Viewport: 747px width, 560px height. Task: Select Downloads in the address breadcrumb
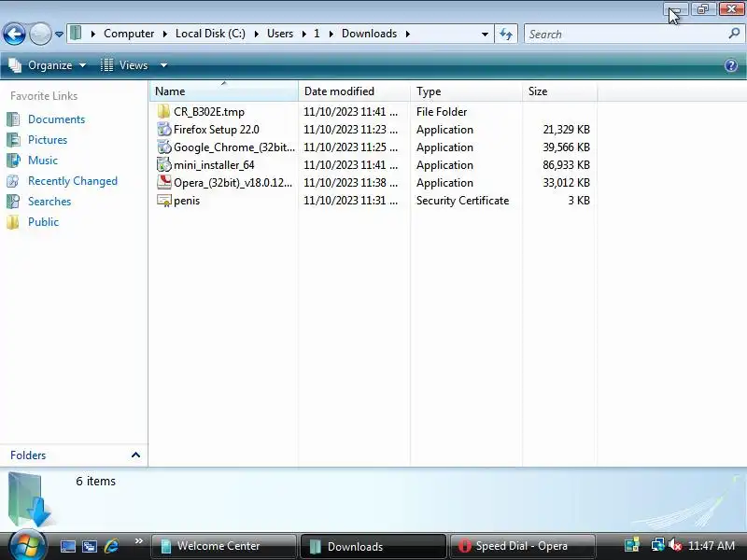coord(369,34)
